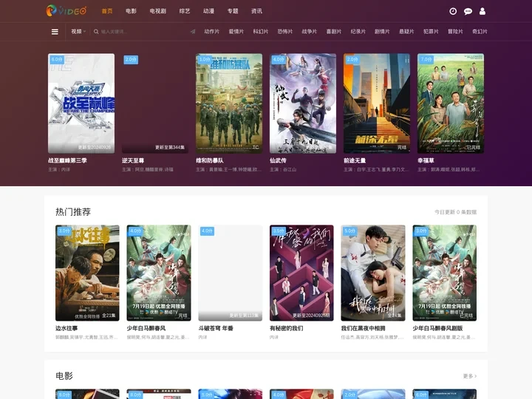Open the 专题 menu item
Screen dimensions: 532x399
tap(233, 11)
